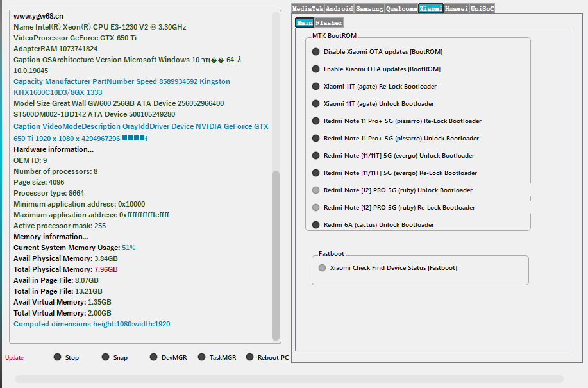This screenshot has height=388, width=588.
Task: Choose Xiaomi 11T (agate) Re-Lock Bootloader
Action: (x=374, y=86)
